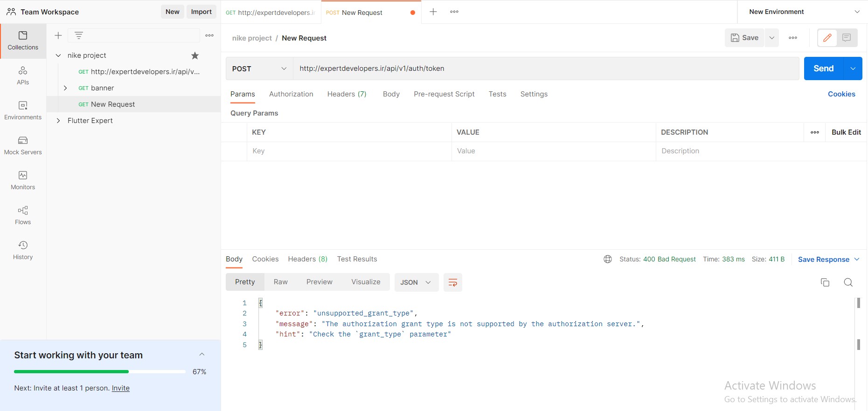Copy the response body to clipboard

tap(825, 282)
